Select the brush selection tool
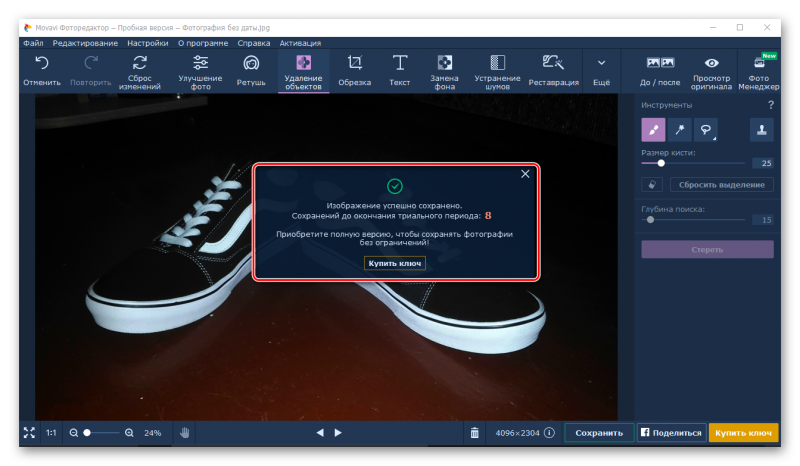 pos(653,129)
